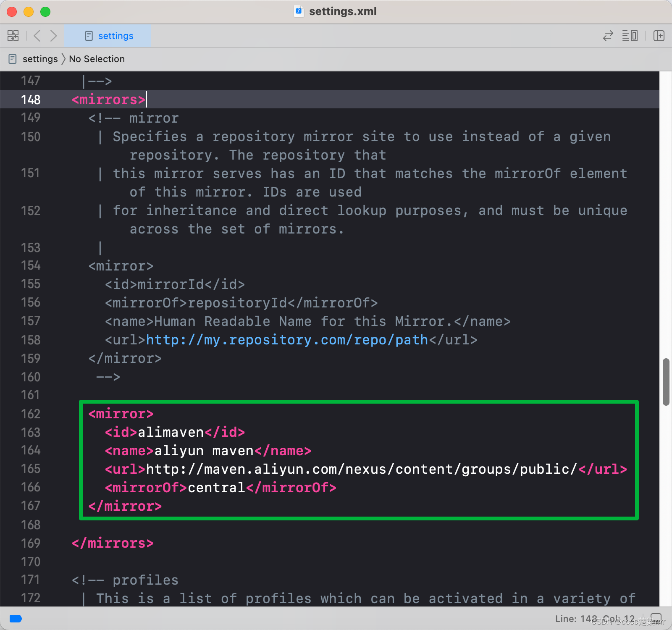Click the settings tab document icon
Image resolution: width=672 pixels, height=630 pixels.
pos(89,36)
